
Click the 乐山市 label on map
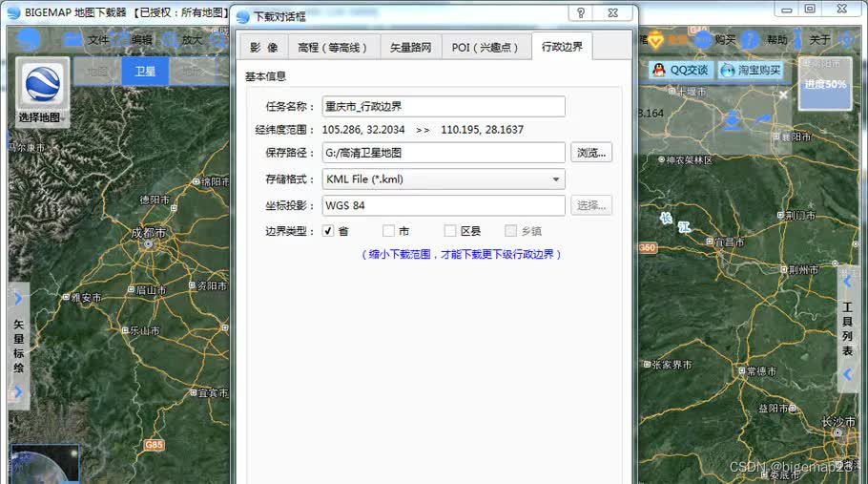click(144, 330)
